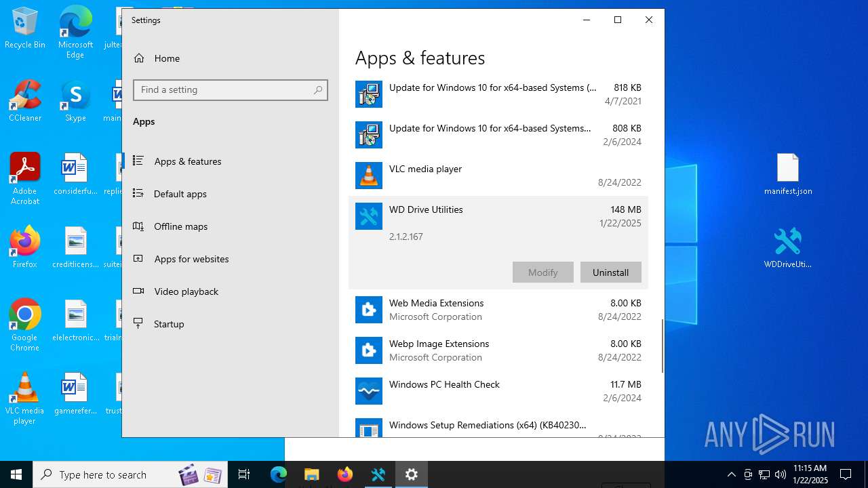Viewport: 868px width, 488px height.
Task: Click icon of 818 KB Windows 10 update
Action: pyautogui.click(x=369, y=94)
